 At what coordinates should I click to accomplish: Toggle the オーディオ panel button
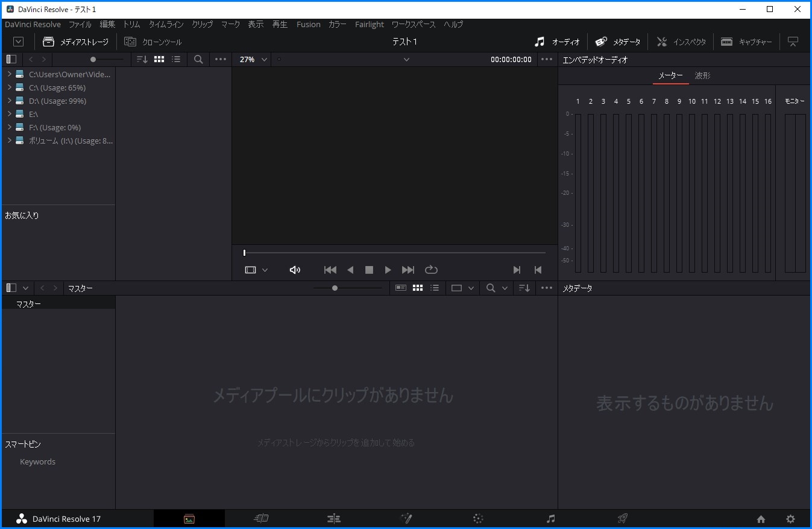pos(558,42)
